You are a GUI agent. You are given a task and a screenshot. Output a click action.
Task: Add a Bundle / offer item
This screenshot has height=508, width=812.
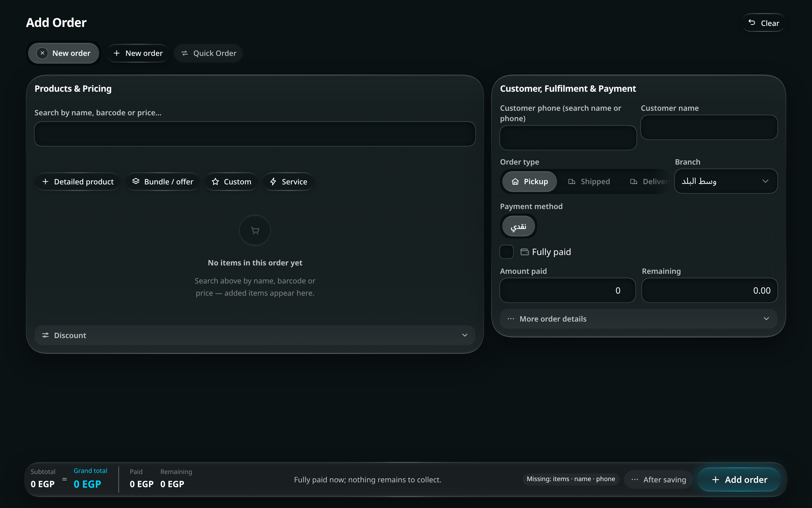pyautogui.click(x=162, y=182)
